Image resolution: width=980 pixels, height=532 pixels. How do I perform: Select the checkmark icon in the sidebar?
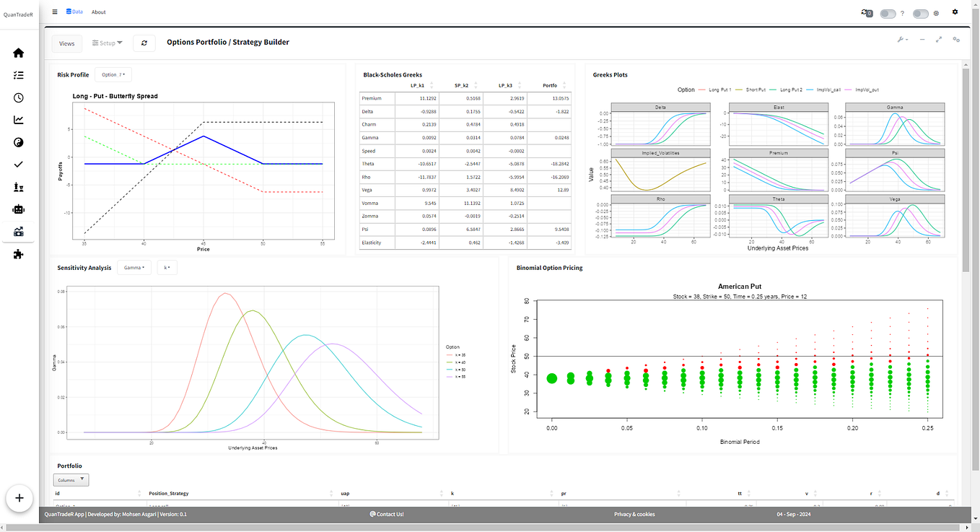point(18,164)
